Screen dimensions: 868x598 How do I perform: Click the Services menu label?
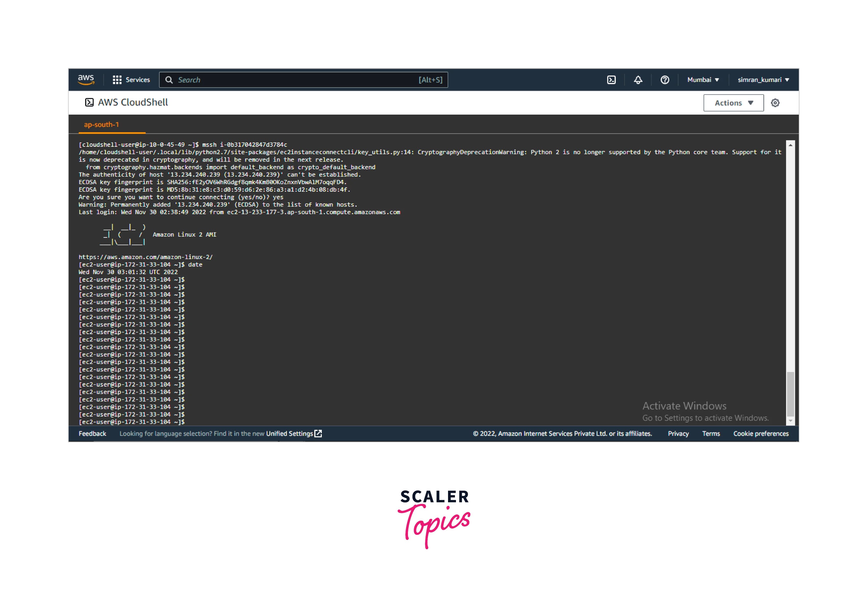coord(138,80)
